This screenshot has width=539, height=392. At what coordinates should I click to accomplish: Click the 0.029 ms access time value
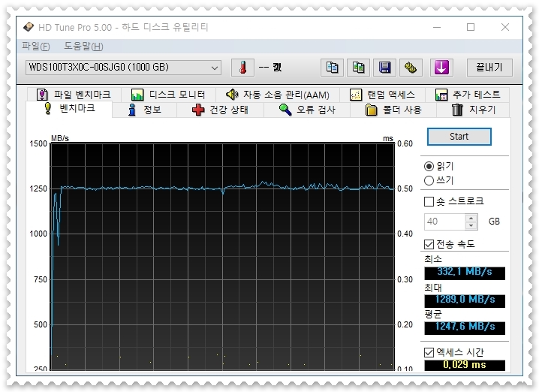pos(465,365)
